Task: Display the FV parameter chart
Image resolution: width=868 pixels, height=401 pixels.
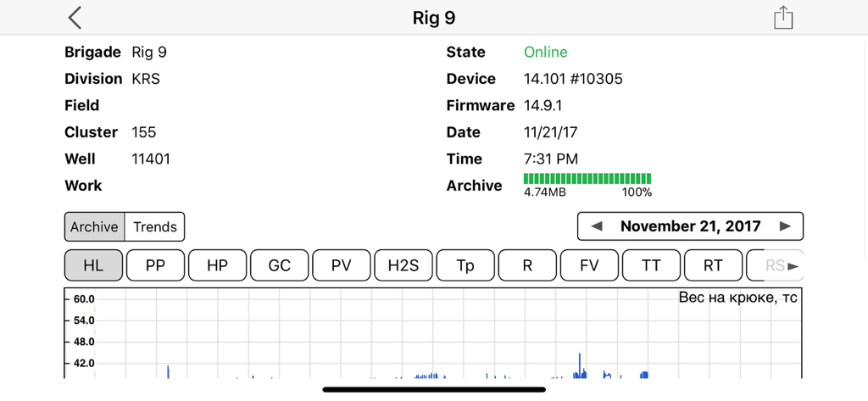Action: 589,265
